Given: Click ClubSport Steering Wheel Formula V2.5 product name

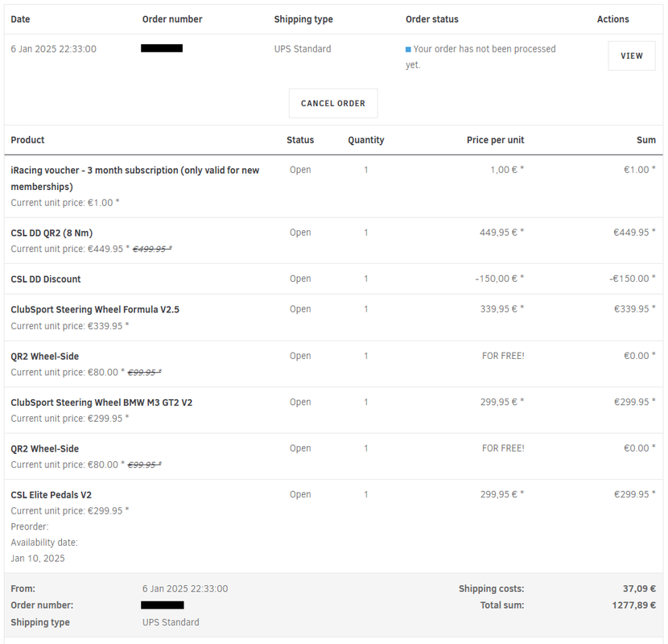Looking at the screenshot, I should click(x=95, y=309).
